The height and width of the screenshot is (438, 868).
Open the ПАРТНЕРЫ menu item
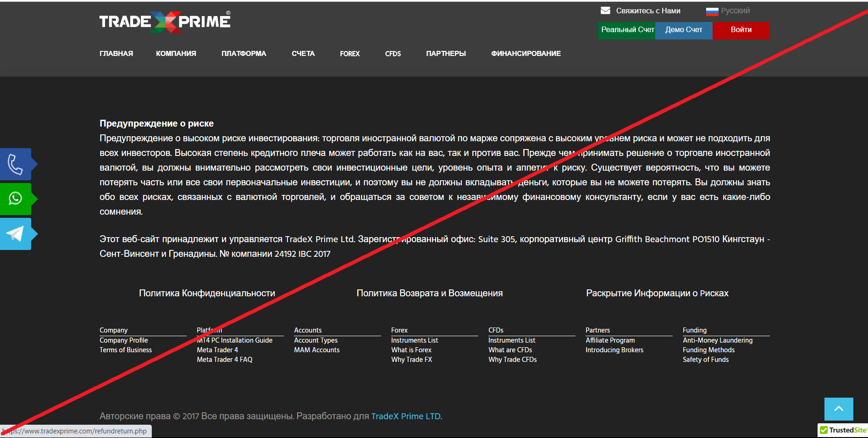pyautogui.click(x=446, y=54)
